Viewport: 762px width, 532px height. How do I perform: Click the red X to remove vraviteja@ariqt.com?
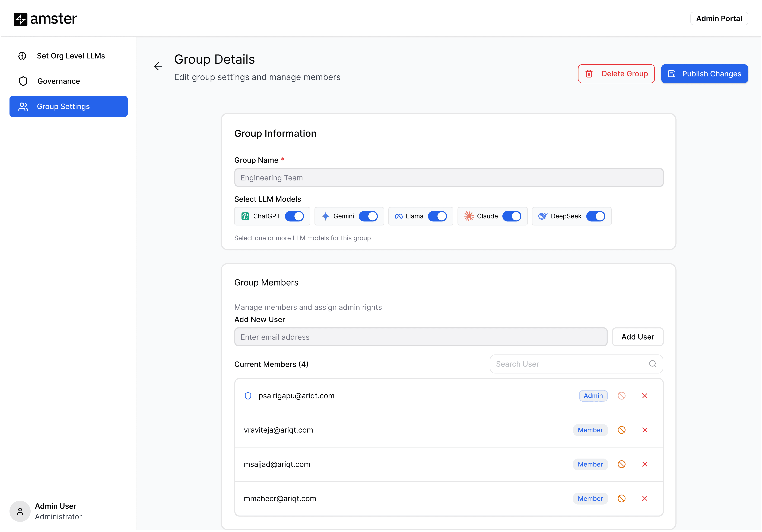click(644, 430)
